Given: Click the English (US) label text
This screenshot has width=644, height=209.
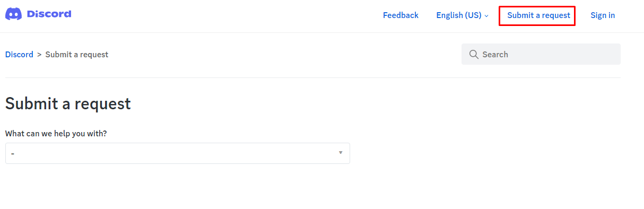Looking at the screenshot, I should (x=459, y=15).
